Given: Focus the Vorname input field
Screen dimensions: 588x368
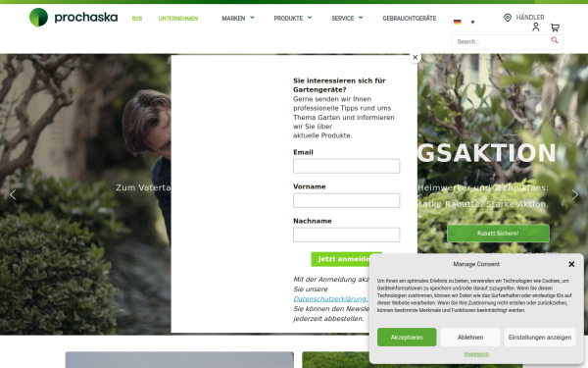Looking at the screenshot, I should (x=346, y=200).
